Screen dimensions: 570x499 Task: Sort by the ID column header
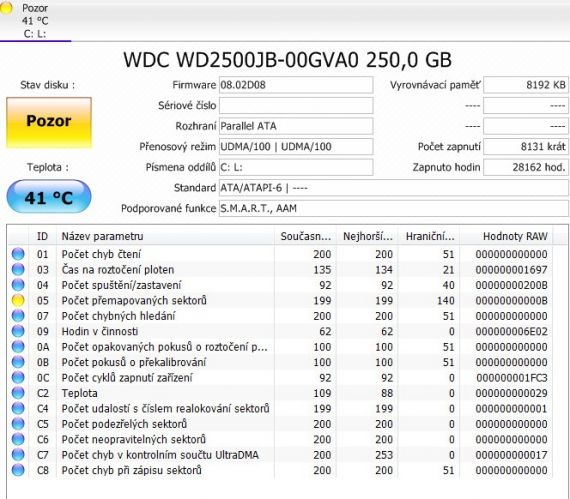click(x=42, y=236)
